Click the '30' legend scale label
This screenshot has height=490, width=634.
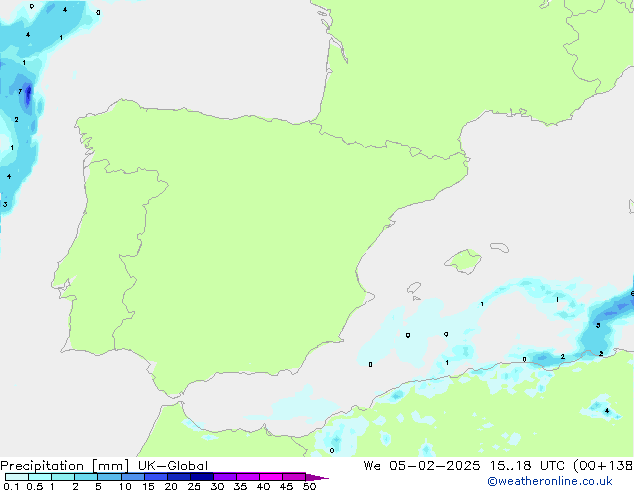217,486
